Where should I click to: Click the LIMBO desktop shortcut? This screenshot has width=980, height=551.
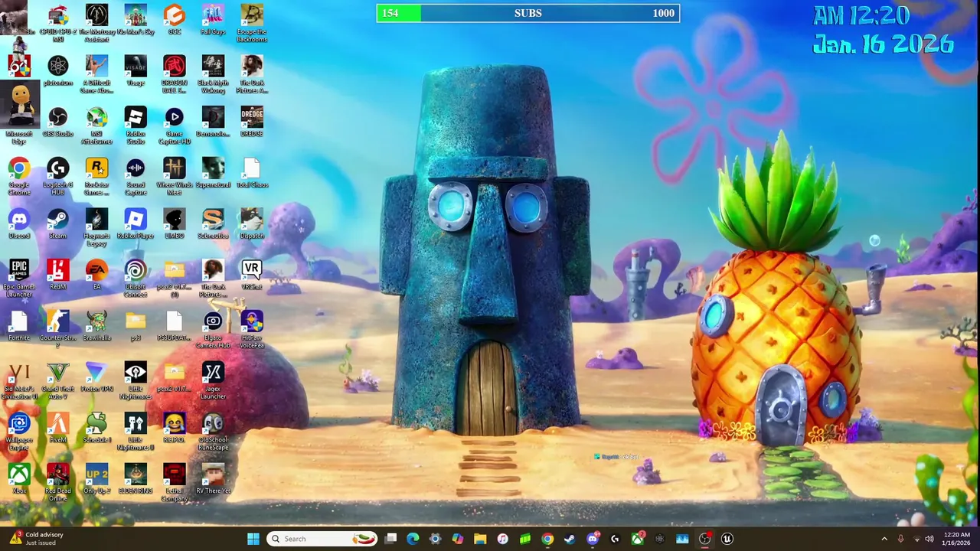[x=175, y=224]
